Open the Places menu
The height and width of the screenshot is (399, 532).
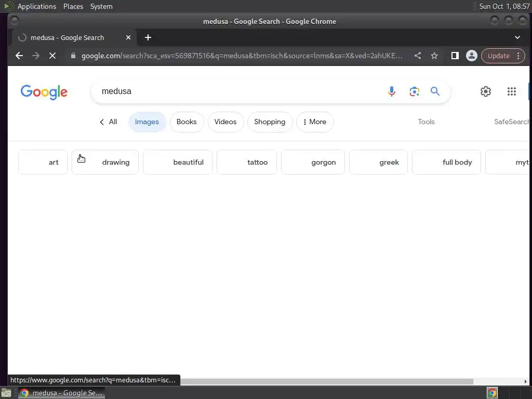pyautogui.click(x=73, y=6)
